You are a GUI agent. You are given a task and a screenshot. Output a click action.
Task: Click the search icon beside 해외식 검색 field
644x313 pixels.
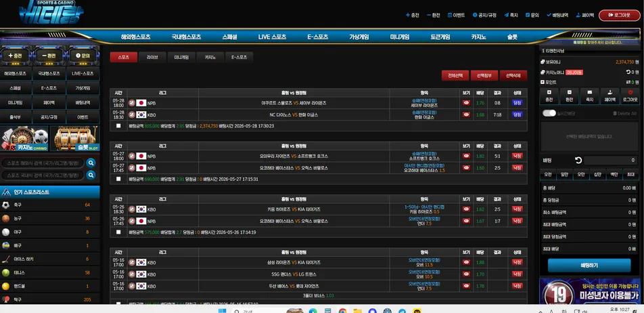[91, 163]
